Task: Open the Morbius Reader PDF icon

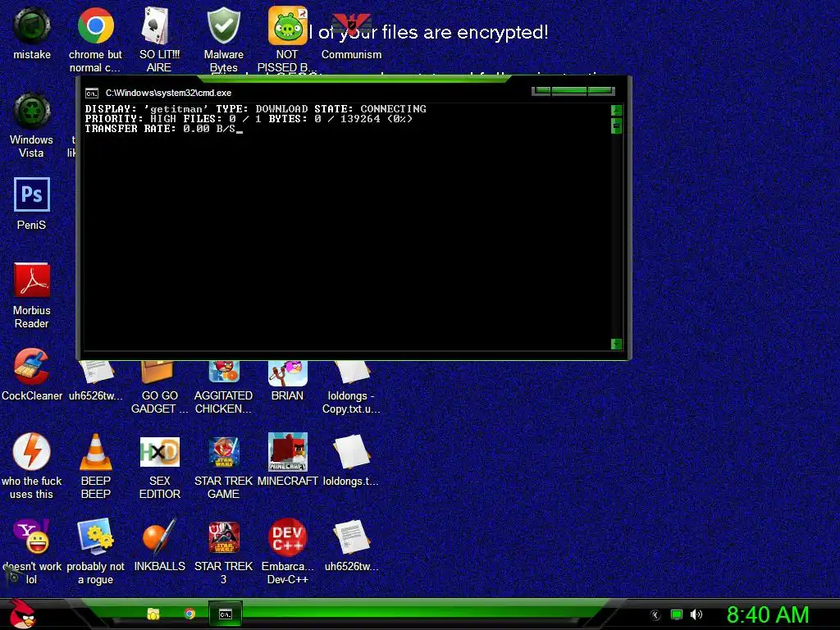Action: [32, 281]
